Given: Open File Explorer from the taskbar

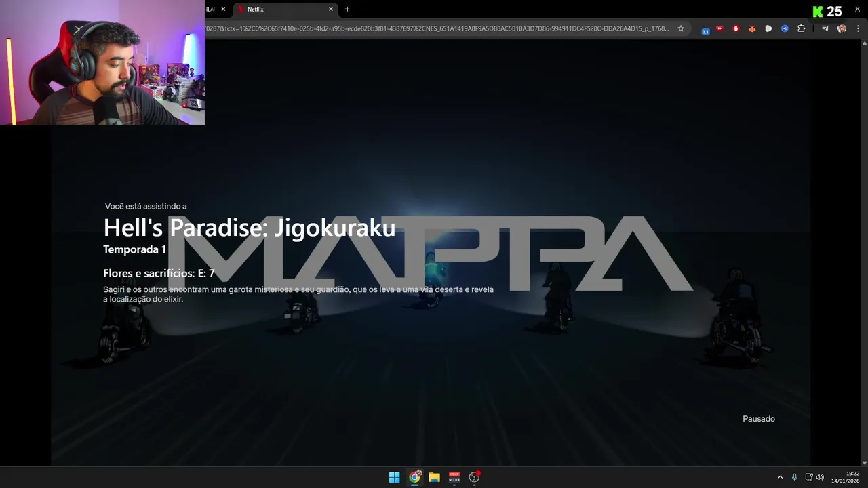Looking at the screenshot, I should [x=434, y=477].
